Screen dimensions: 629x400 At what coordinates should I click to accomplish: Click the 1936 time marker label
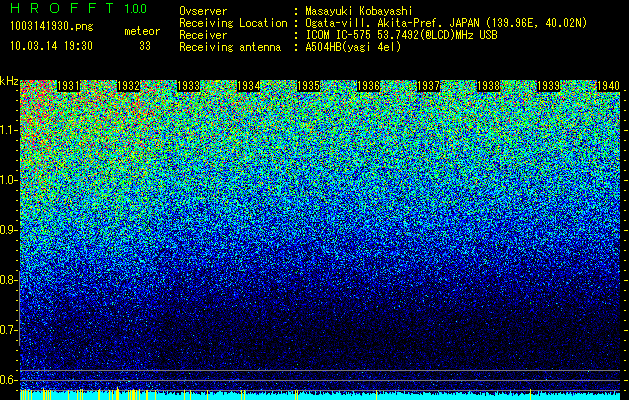(x=368, y=86)
